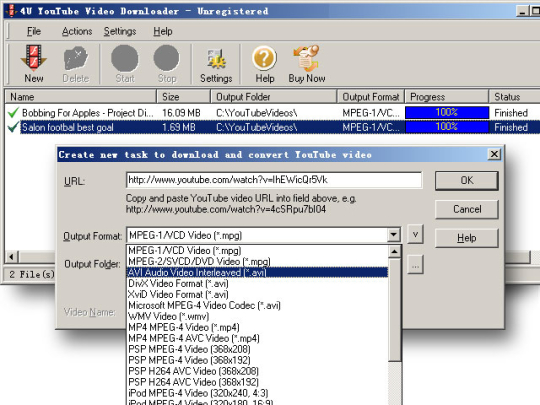Viewport: 540px width, 405px height.
Task: Open Settings from the toolbar icon
Action: pos(216,64)
